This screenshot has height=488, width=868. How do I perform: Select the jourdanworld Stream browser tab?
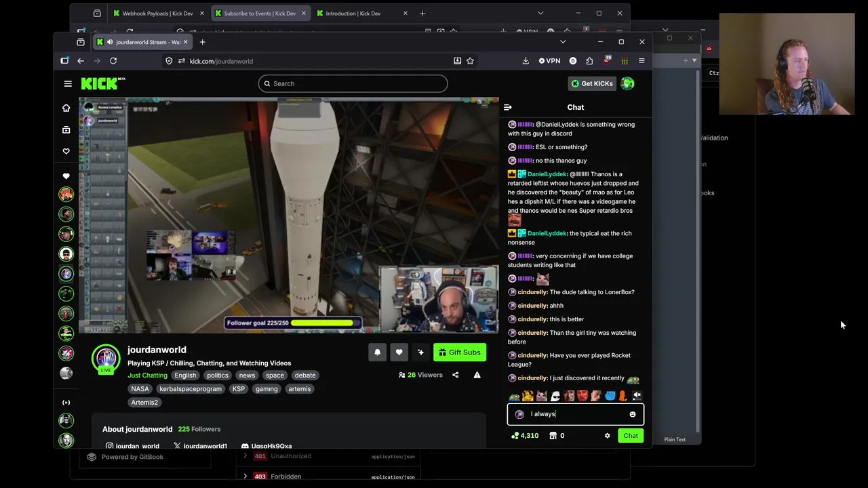pos(142,42)
